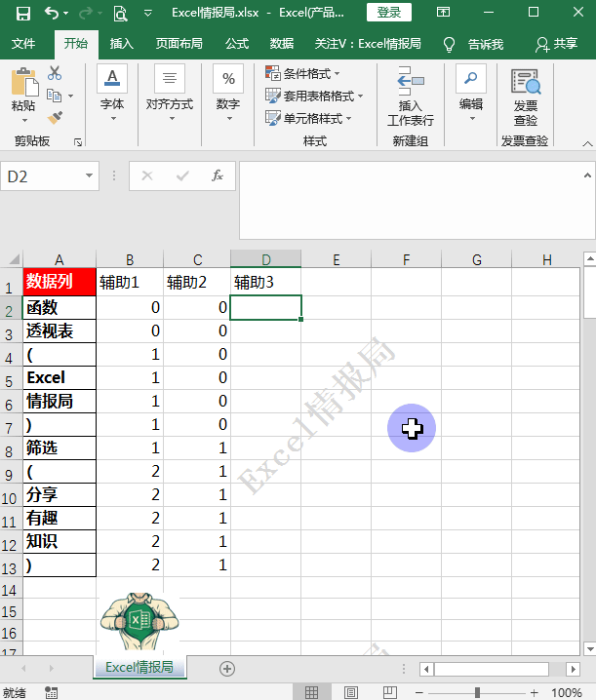Click the Save icon in title bar
This screenshot has width=596, height=700.
[23, 14]
